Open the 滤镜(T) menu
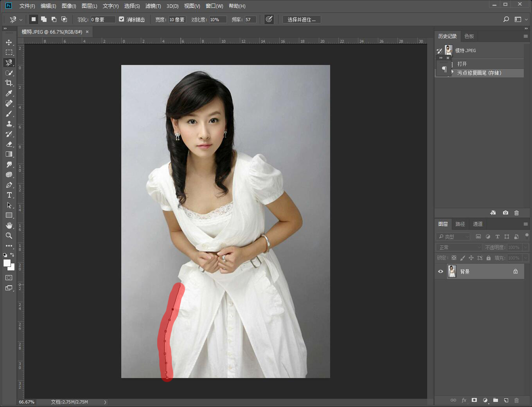This screenshot has height=407, width=532. (x=153, y=6)
